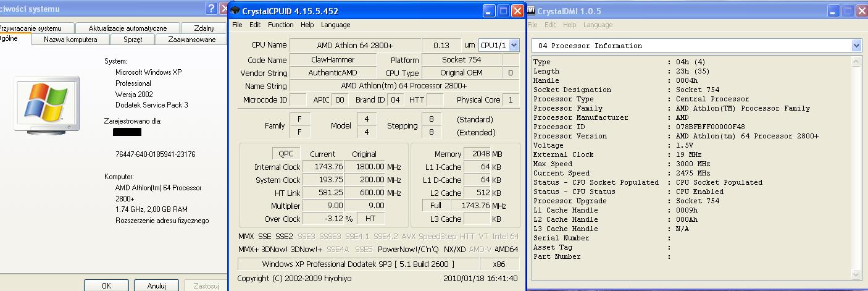Open the Edit menu in CrystalCPUID
The width and height of the screenshot is (868, 291).
tap(255, 25)
